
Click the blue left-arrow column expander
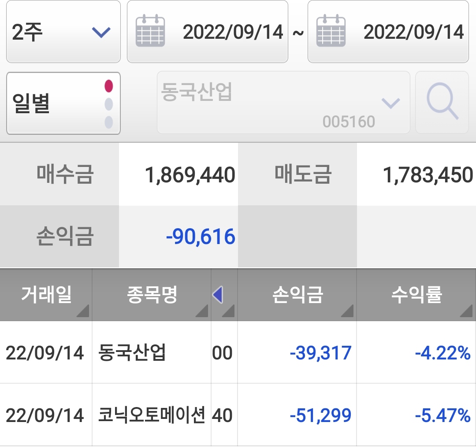218,295
